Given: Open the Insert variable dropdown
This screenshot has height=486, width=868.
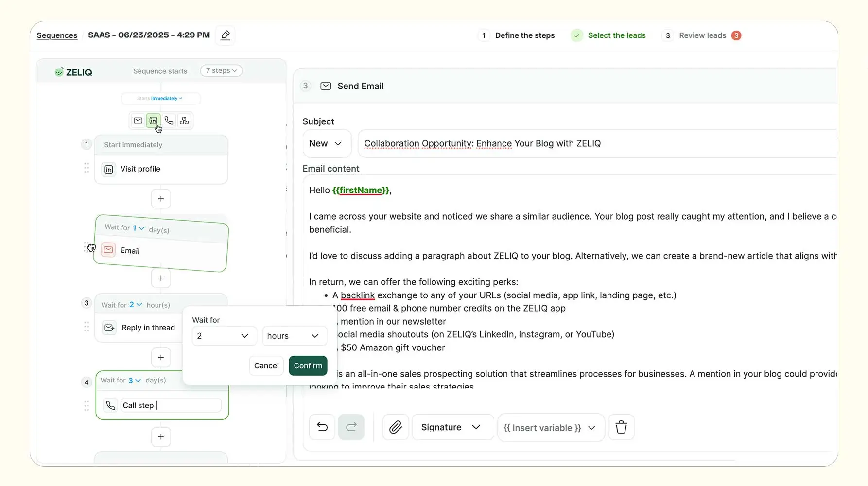Looking at the screenshot, I should click(x=551, y=428).
